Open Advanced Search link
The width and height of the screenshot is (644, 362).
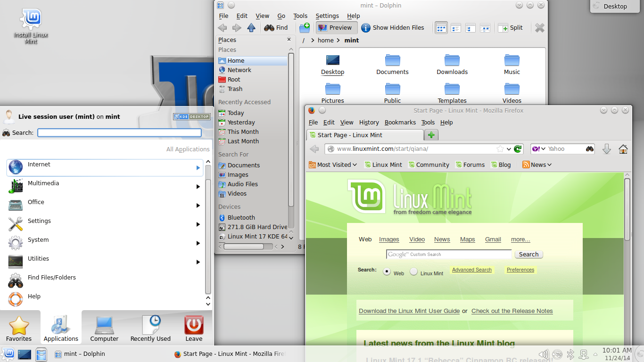[472, 270]
